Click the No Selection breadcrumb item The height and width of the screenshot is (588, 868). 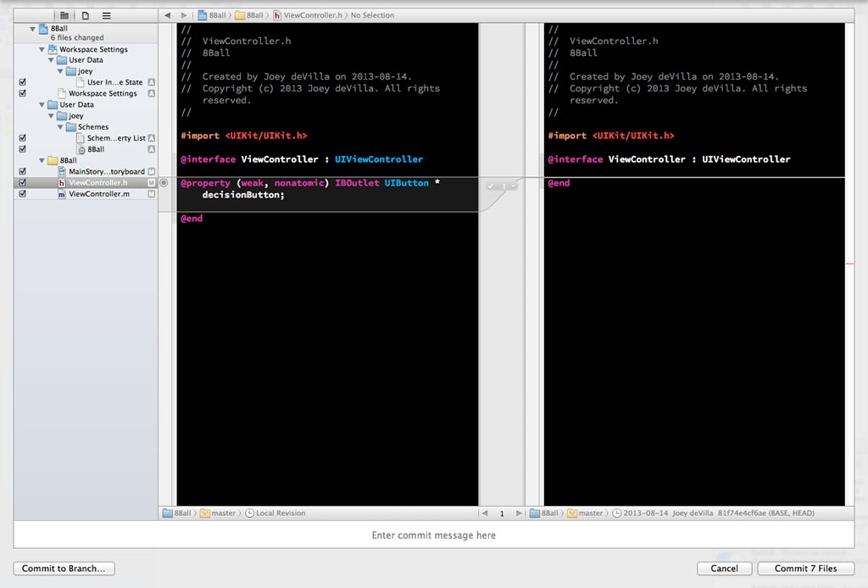373,15
